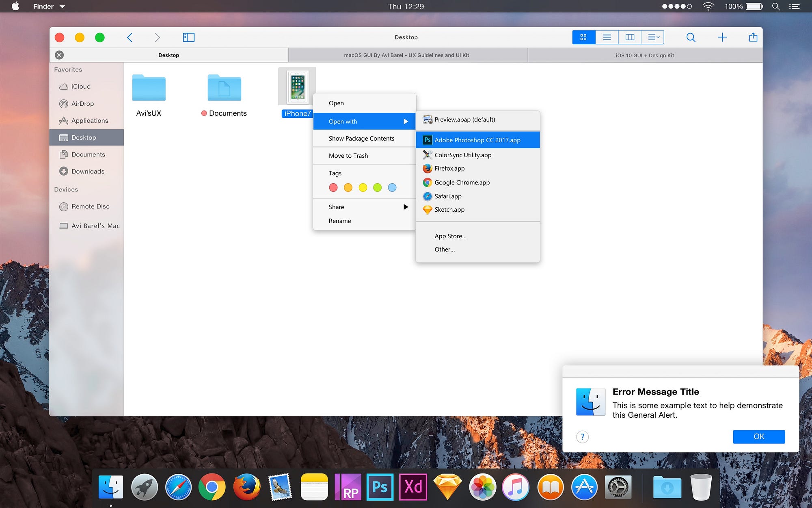Screen dimensions: 812x508
Task: Open AirDrop in the sidebar
Action: [x=82, y=104]
